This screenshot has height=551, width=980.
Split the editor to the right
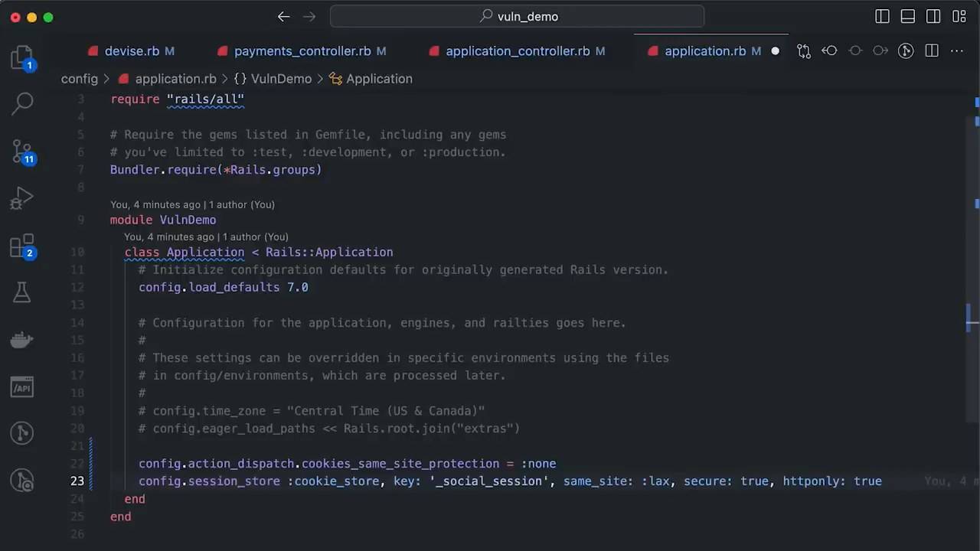pyautogui.click(x=932, y=51)
